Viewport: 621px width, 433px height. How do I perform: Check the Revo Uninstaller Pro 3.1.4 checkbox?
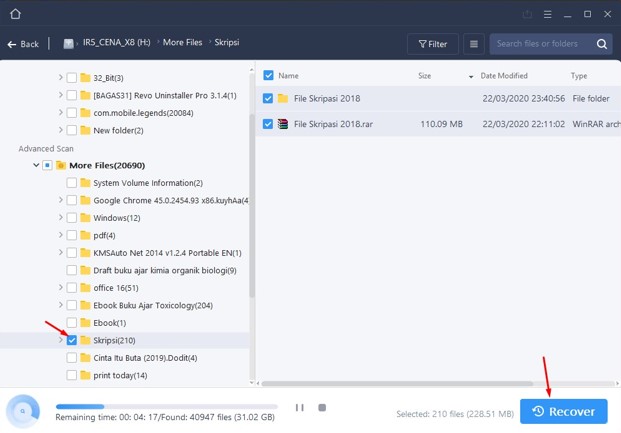click(x=72, y=95)
